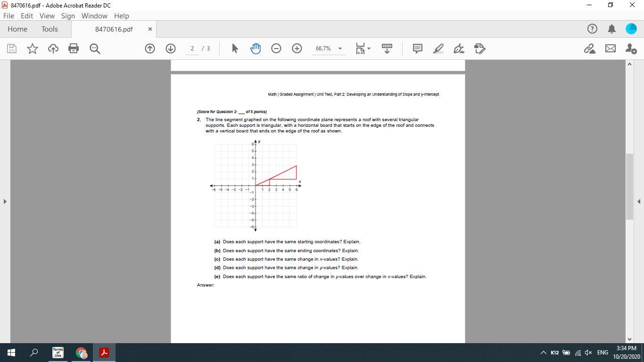The width and height of the screenshot is (644, 362).
Task: Select the 8470616.pdf document tab
Action: coord(114,29)
